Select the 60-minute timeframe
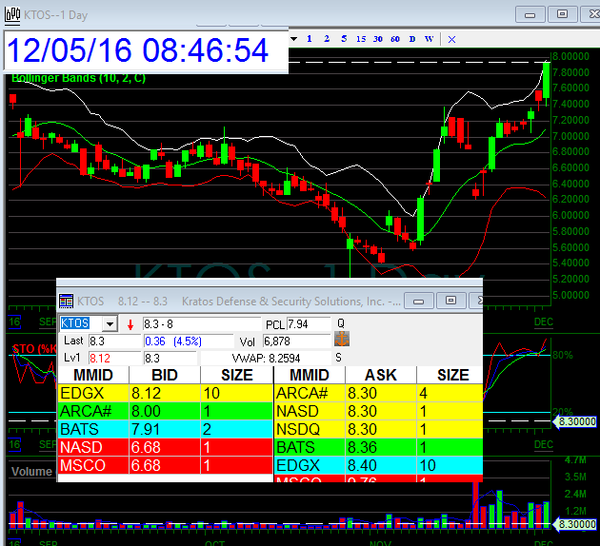 [395, 39]
